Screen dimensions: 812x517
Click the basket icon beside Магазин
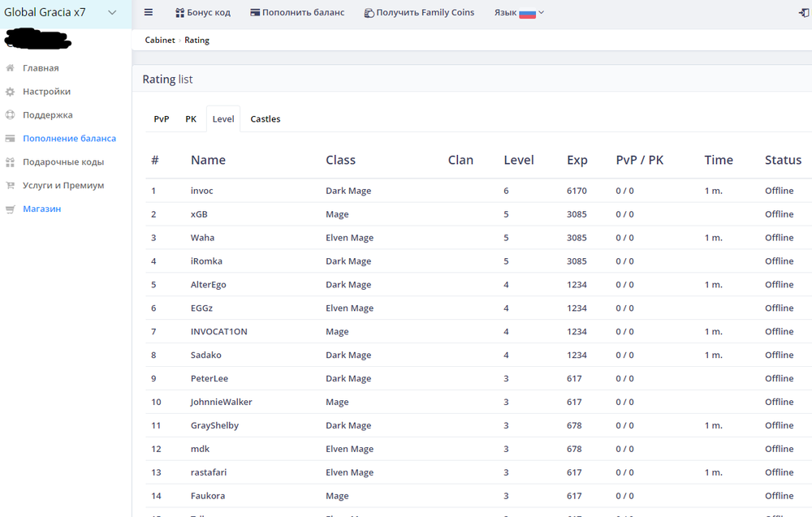pos(11,209)
